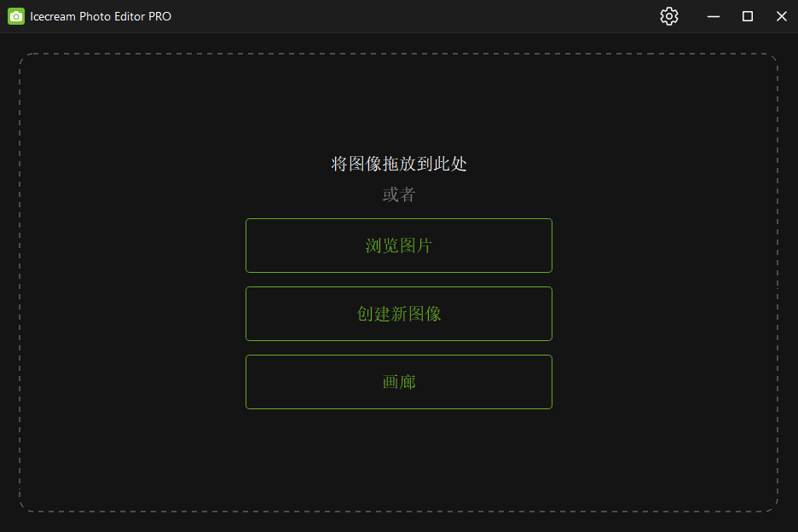Click the 浏览图片 button
This screenshot has width=798, height=532.
click(398, 246)
